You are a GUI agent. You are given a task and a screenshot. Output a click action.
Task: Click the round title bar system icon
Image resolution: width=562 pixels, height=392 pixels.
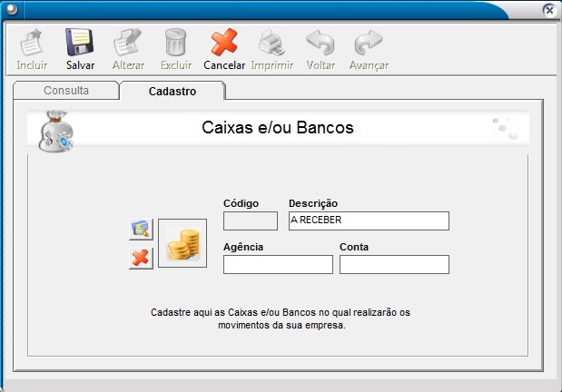pos(12,9)
